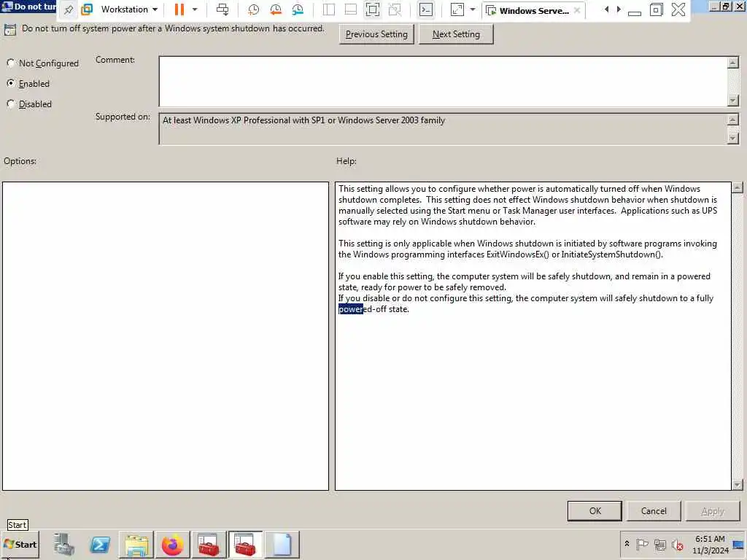Select the Disabled radio button
Image resolution: width=747 pixels, height=560 pixels.
(10, 104)
